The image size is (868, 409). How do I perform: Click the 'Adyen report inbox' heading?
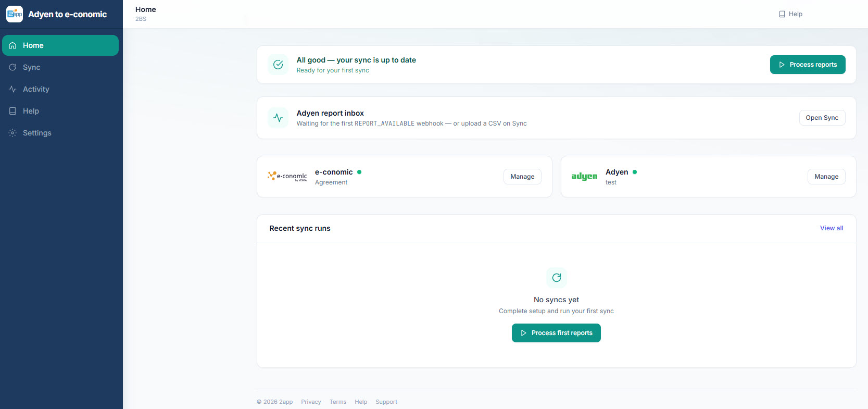click(330, 113)
